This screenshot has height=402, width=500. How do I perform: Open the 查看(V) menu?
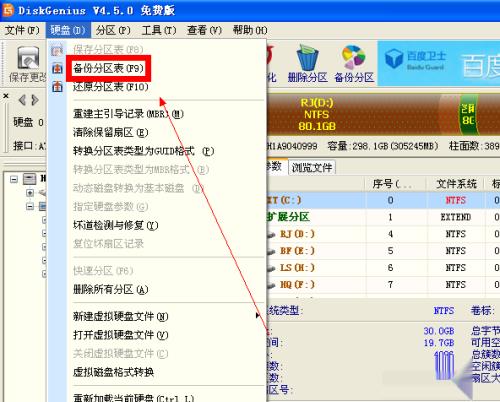click(x=204, y=30)
